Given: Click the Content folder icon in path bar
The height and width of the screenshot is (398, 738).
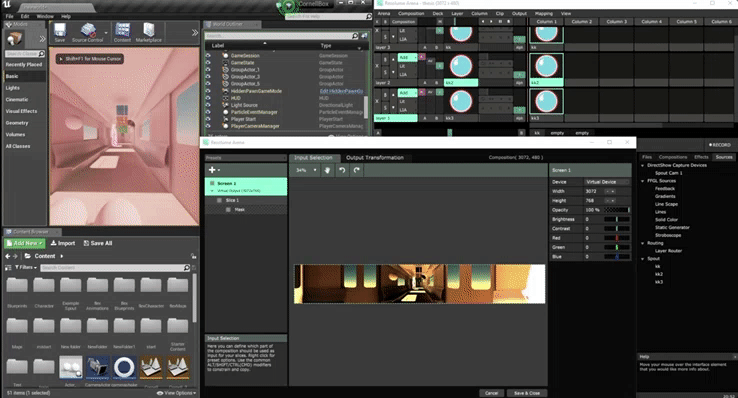Looking at the screenshot, I should pos(28,256).
